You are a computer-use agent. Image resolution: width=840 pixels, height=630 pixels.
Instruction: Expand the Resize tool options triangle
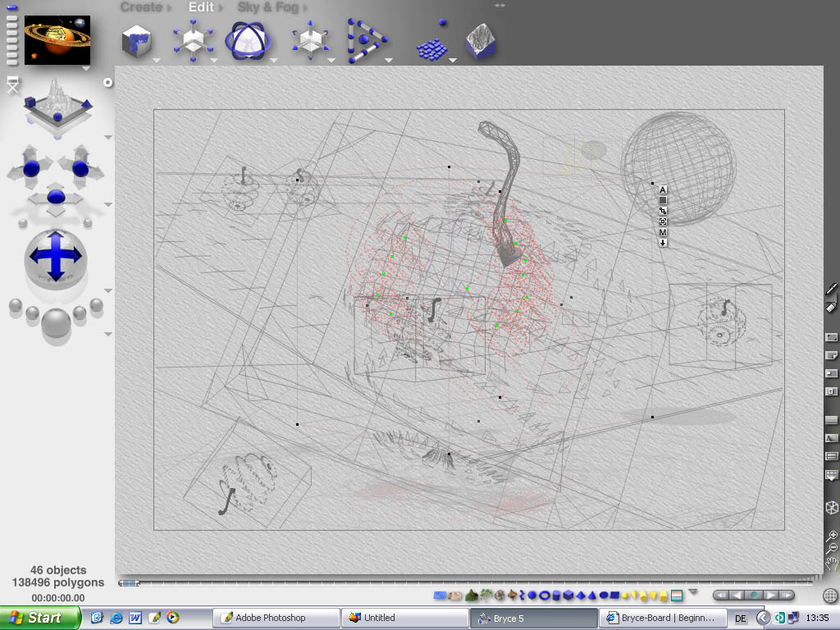pyautogui.click(x=213, y=60)
